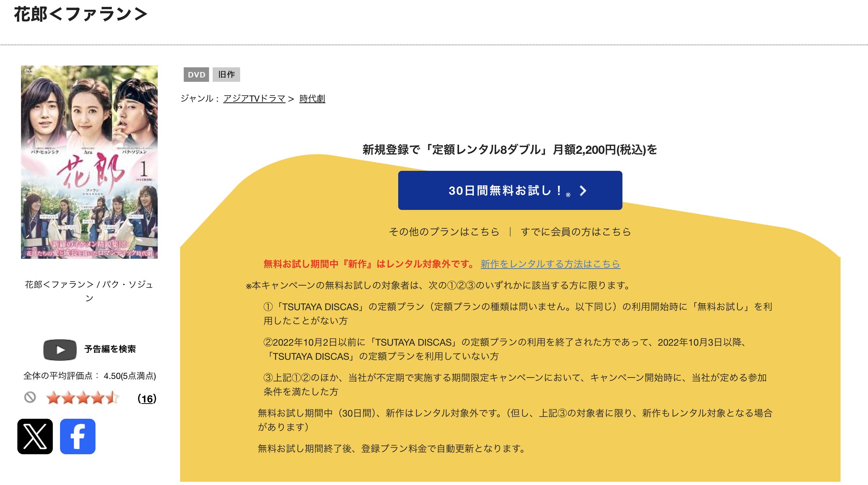Viewport: 868px width, 485px height.
Task: Click the chevron arrow on the trial button
Action: click(583, 191)
